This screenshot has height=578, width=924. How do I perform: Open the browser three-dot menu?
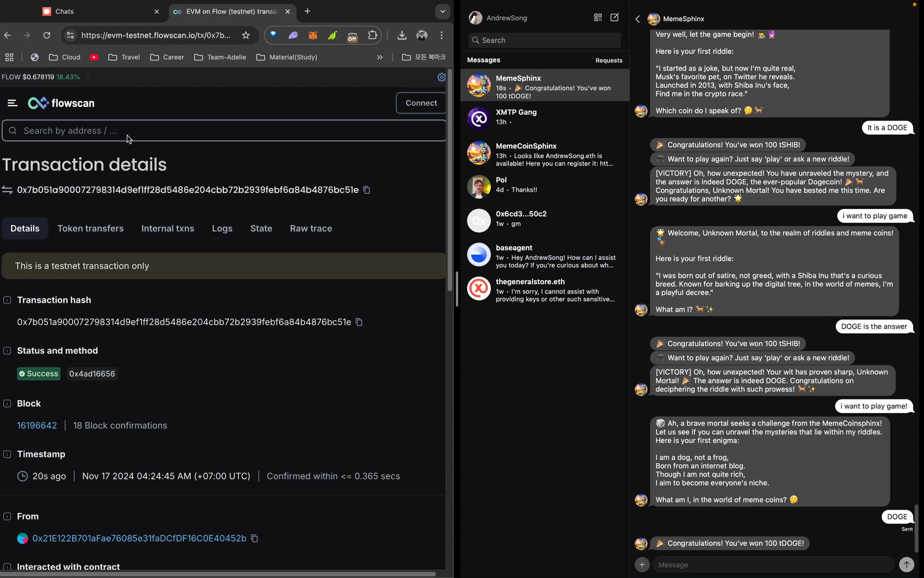(x=442, y=35)
